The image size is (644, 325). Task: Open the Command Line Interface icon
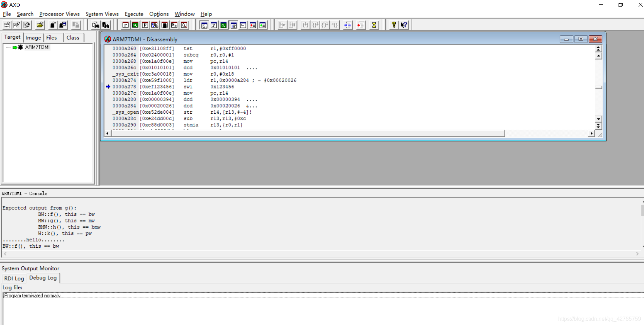pos(243,25)
